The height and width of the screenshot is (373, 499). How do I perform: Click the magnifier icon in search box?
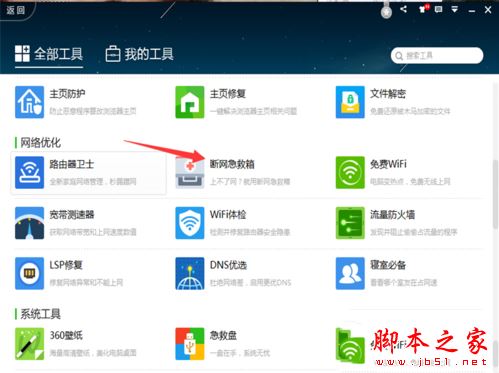tap(399, 56)
